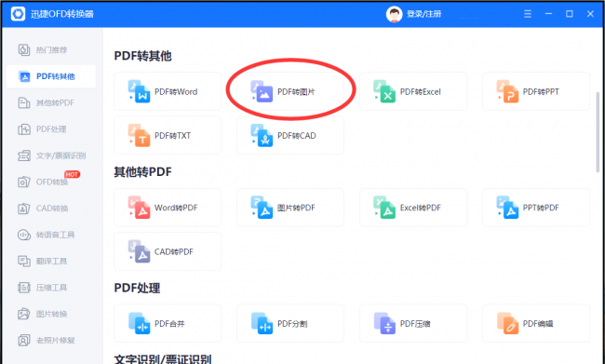
Task: Minimize the application window
Action: pyautogui.click(x=548, y=14)
